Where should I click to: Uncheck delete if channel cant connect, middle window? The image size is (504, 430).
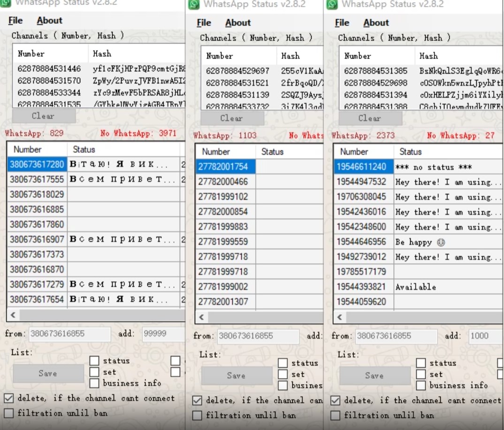197,400
